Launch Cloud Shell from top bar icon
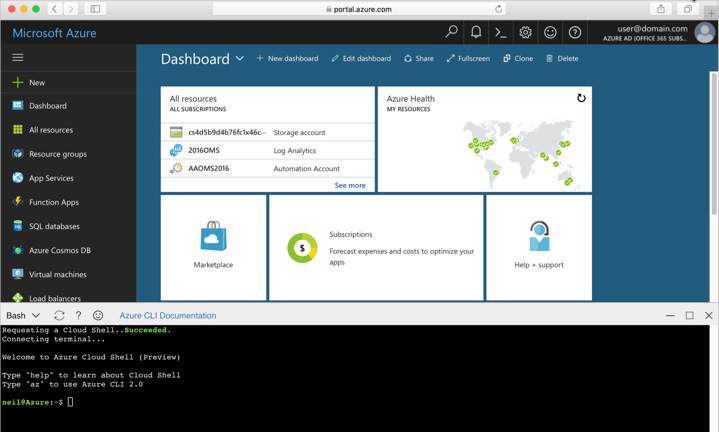The width and height of the screenshot is (719, 432). 501,33
